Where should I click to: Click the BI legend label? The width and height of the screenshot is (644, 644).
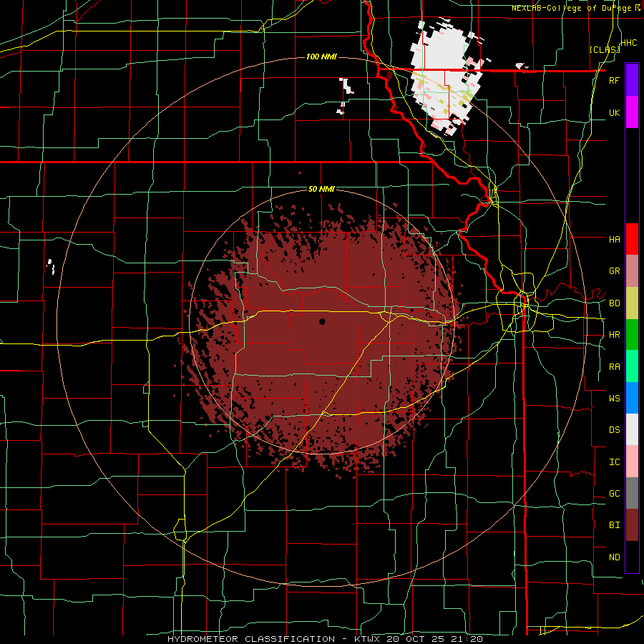click(614, 525)
